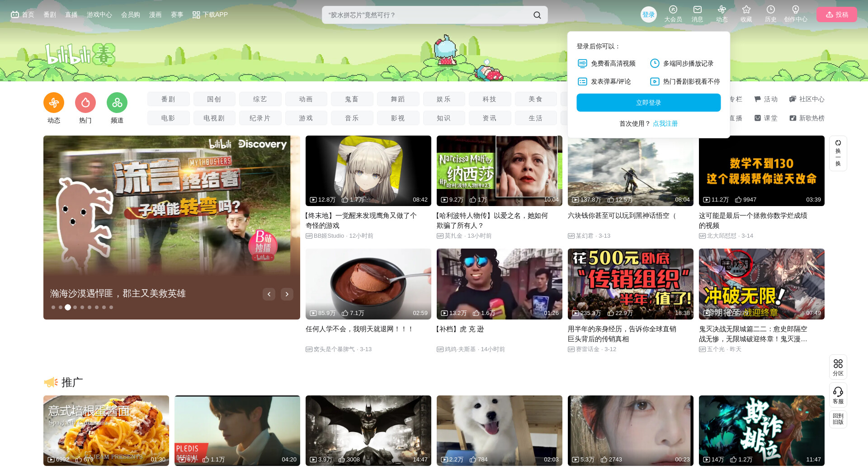Open the 消息 messages icon
Screen dimensions: 868x470
[698, 9]
